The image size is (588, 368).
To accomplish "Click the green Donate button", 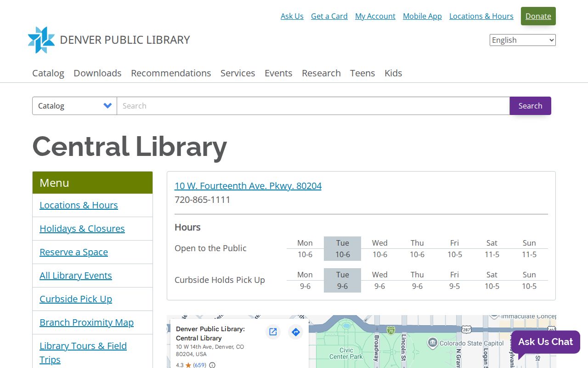I will (538, 16).
